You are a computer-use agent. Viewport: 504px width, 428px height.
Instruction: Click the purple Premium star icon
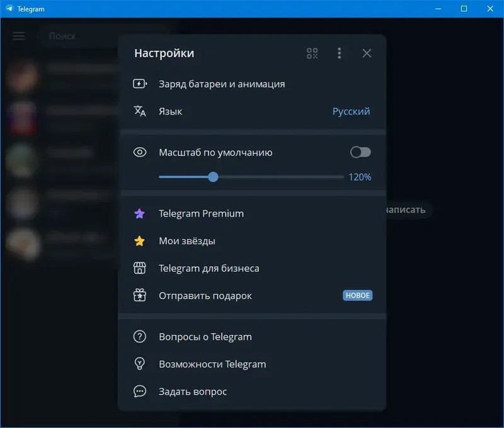coord(139,213)
